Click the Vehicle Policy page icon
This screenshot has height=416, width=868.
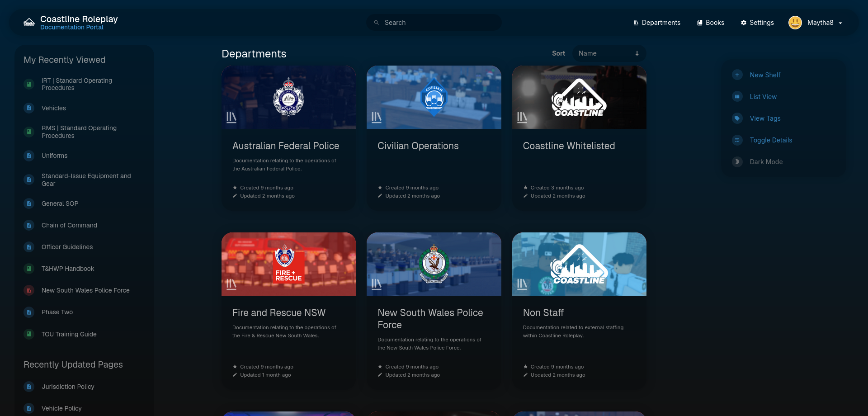click(29, 408)
